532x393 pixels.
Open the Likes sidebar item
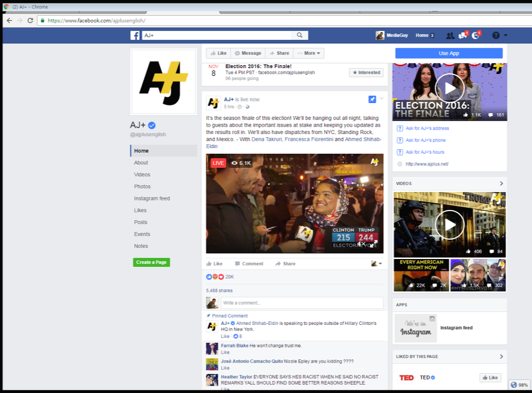140,210
